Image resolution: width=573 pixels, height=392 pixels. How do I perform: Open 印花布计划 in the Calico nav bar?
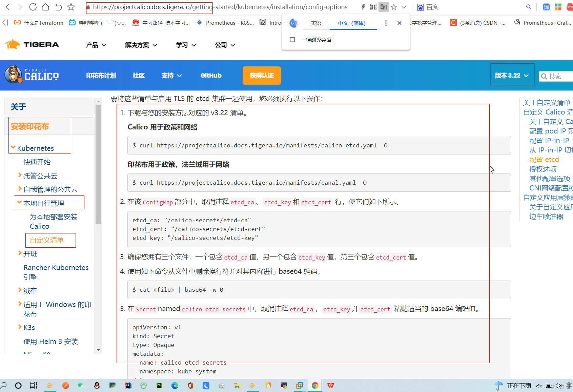tap(101, 76)
